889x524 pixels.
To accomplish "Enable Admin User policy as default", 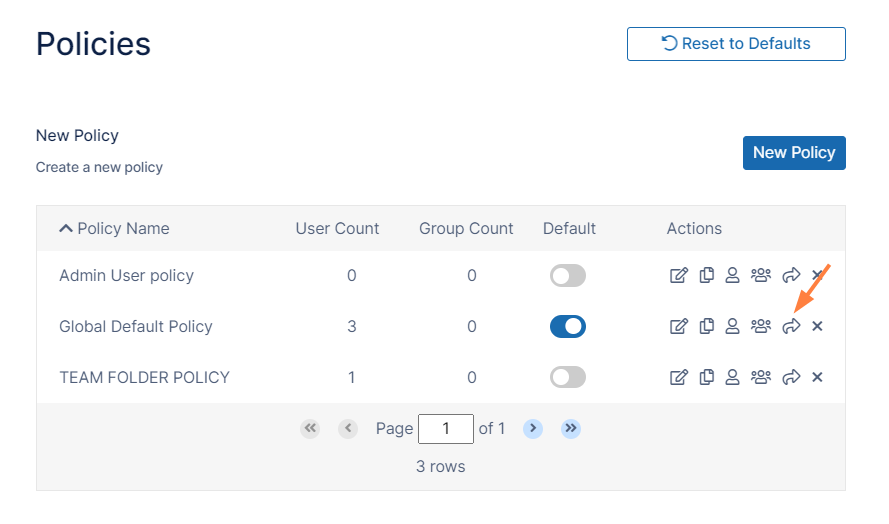I will [x=568, y=275].
